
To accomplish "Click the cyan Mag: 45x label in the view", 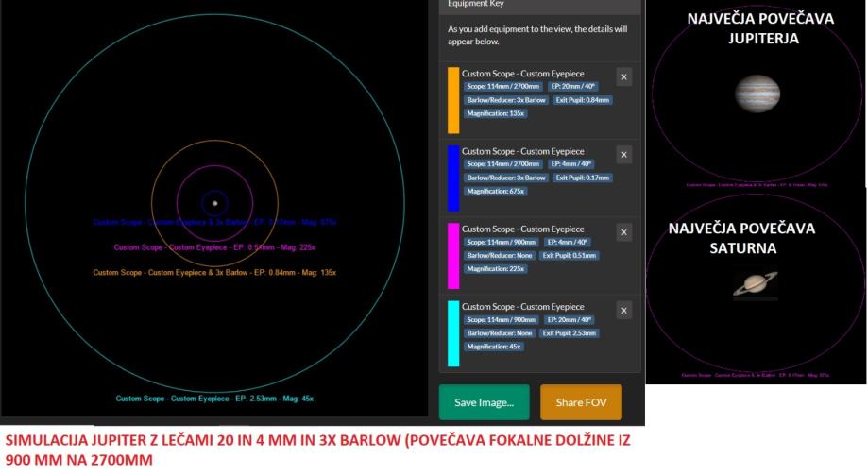I will [x=213, y=399].
